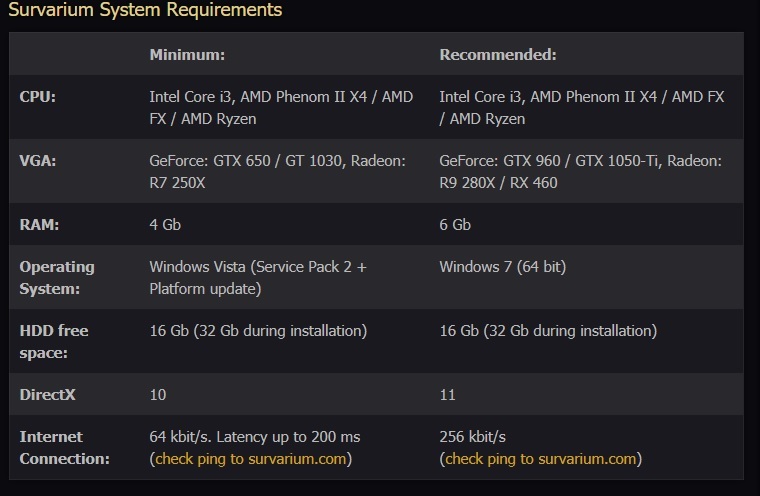Screen dimensions: 760x496
Task: Click the DirectX row label
Action: pos(48,395)
